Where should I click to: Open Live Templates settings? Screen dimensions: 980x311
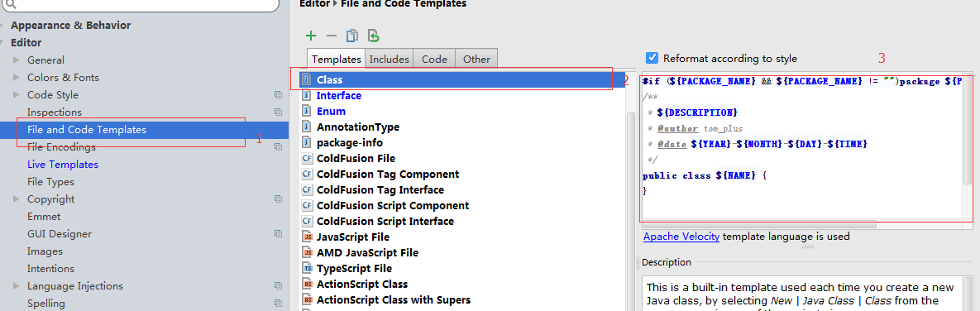(x=63, y=165)
